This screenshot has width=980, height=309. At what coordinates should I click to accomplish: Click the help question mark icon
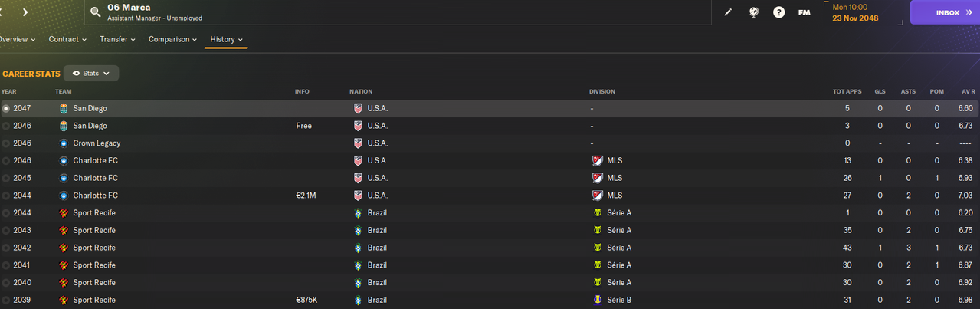(778, 12)
